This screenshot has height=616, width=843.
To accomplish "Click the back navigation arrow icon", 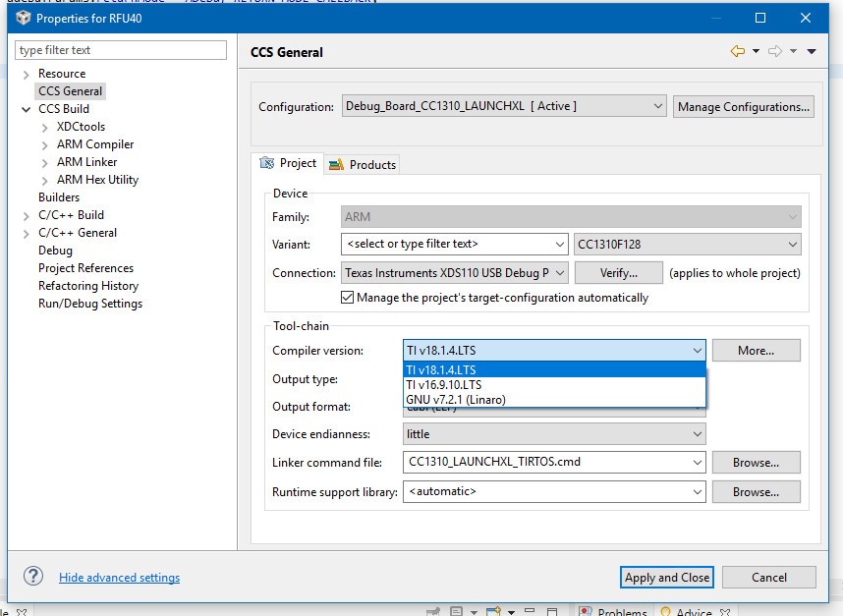I will pyautogui.click(x=738, y=51).
